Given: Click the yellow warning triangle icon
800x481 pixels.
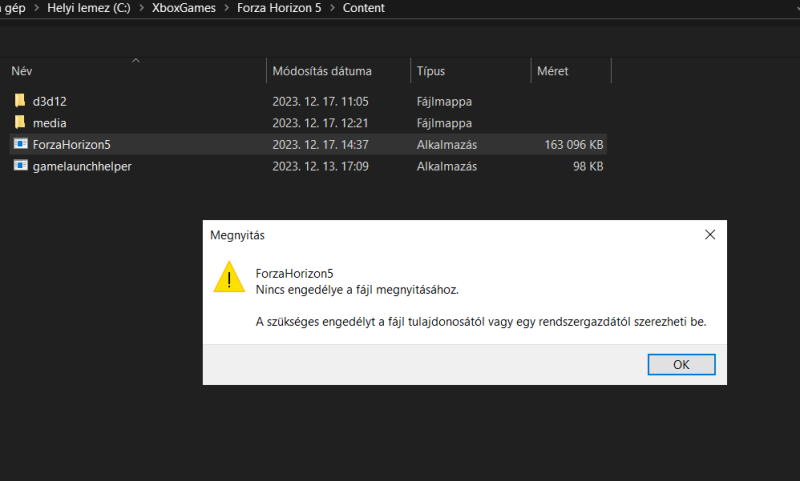Looking at the screenshot, I should point(229,277).
